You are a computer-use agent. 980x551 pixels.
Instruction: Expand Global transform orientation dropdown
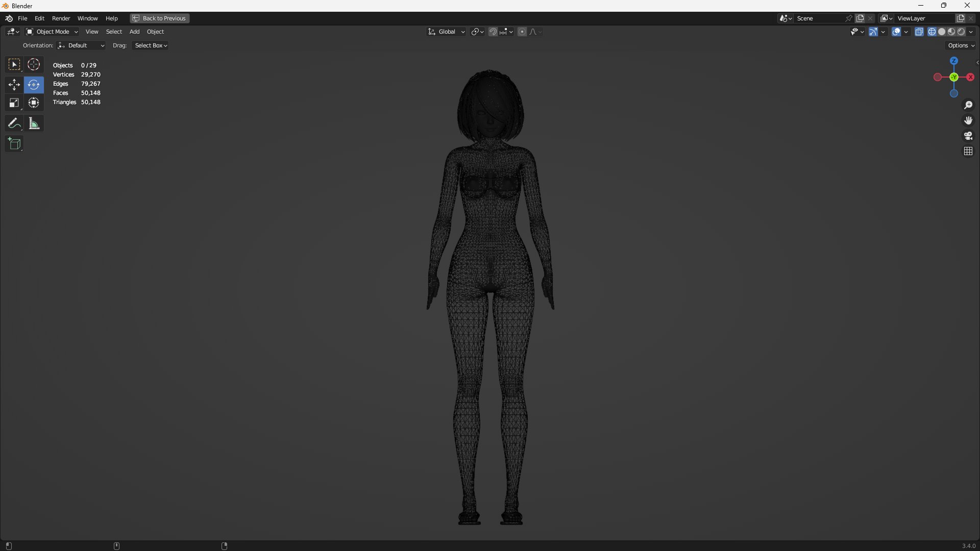pos(447,32)
